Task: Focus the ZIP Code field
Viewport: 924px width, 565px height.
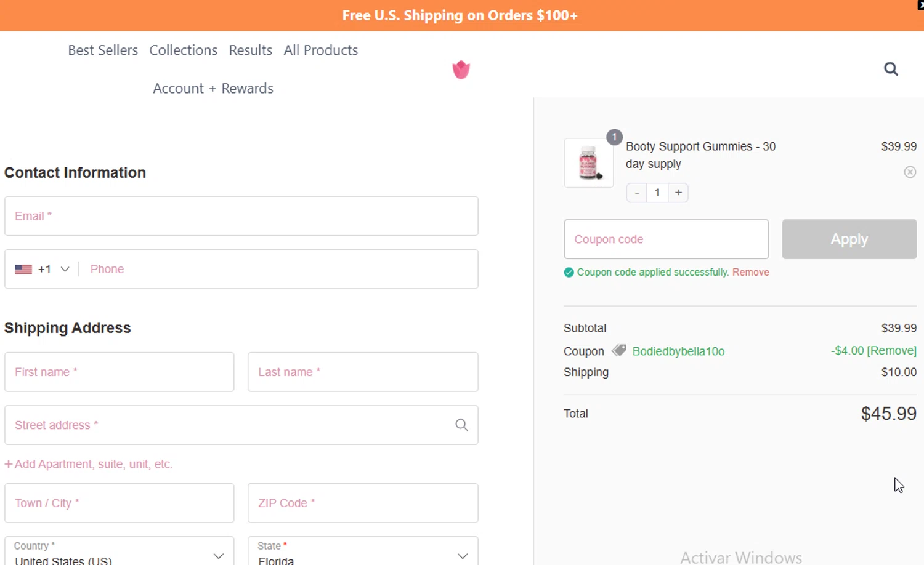Action: coord(363,503)
